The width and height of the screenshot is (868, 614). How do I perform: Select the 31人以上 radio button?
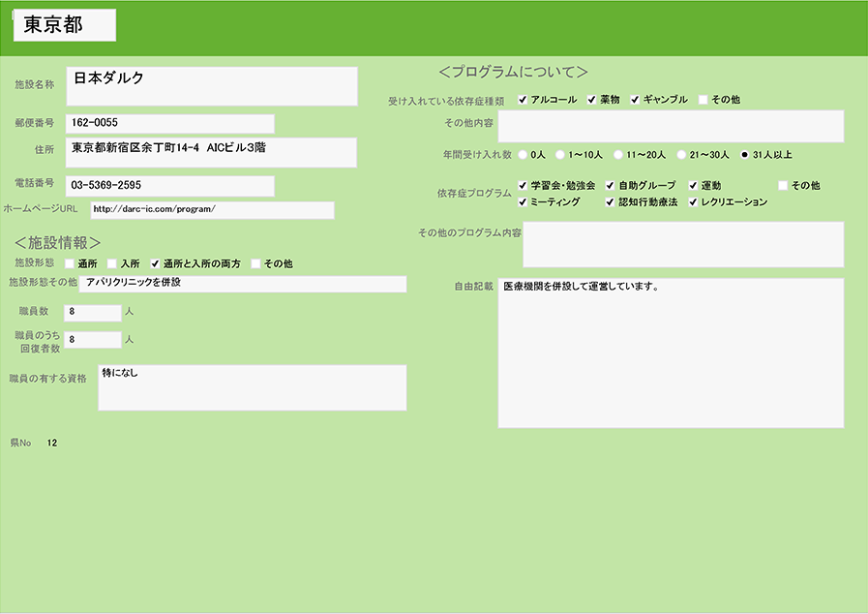pyautogui.click(x=744, y=154)
